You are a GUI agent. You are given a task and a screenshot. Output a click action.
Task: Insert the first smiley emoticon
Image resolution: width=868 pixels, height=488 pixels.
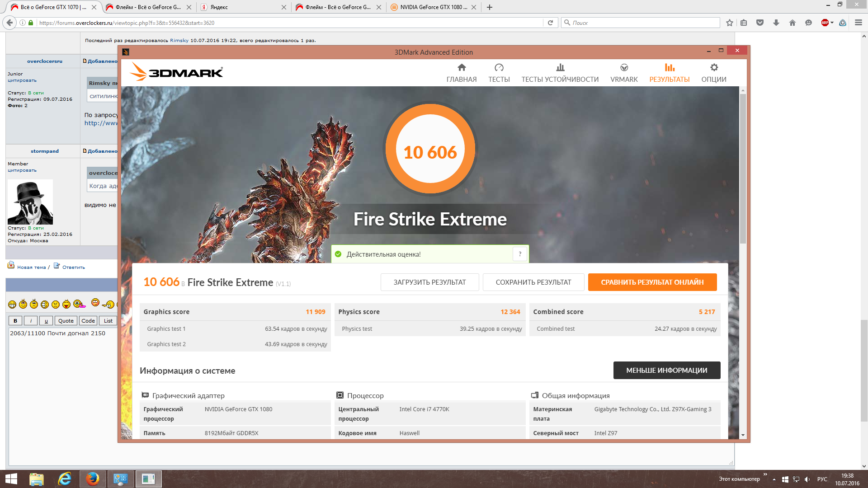click(x=12, y=305)
